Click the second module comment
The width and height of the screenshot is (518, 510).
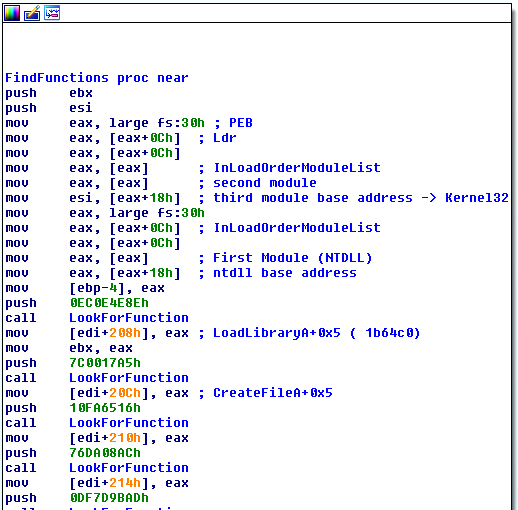click(x=257, y=183)
